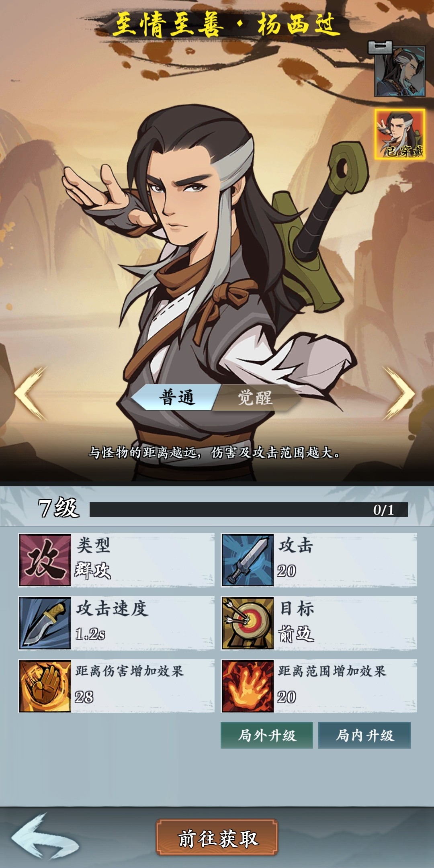This screenshot has height=868, width=434.
Task: Show next character with right chevron
Action: tap(399, 394)
